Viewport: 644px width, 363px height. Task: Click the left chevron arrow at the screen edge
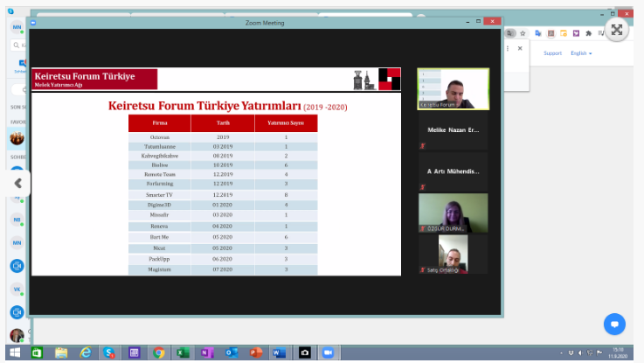[x=17, y=183]
